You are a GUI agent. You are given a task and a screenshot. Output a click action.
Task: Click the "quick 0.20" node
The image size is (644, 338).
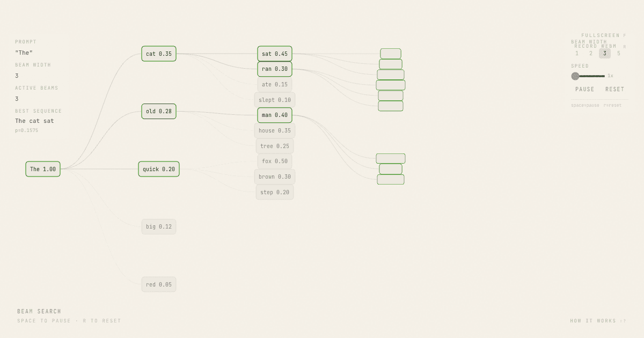159,169
